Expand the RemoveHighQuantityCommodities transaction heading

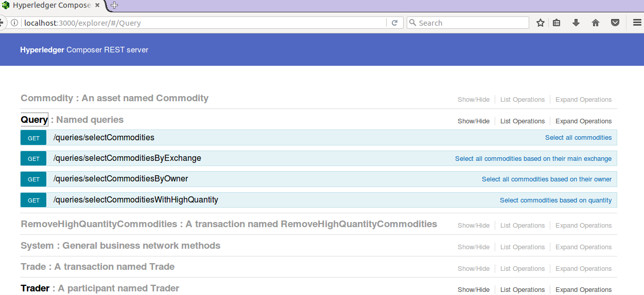tap(229, 224)
